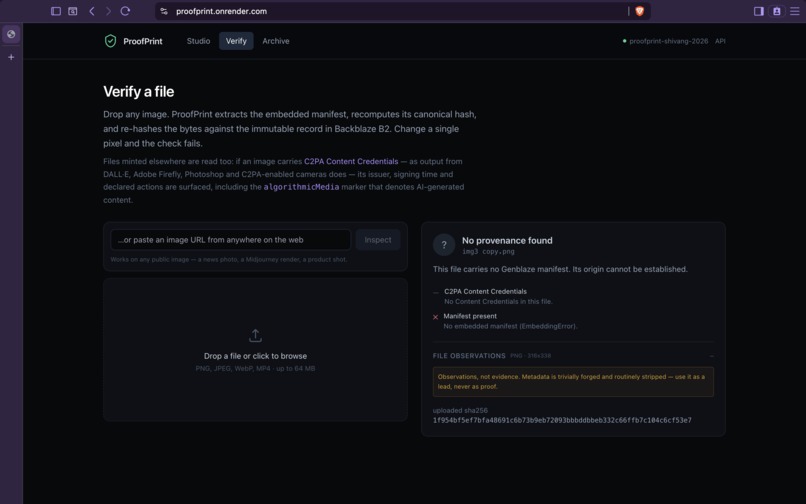Collapse the File Observations section
Viewport: 806px width, 504px height.
[711, 356]
